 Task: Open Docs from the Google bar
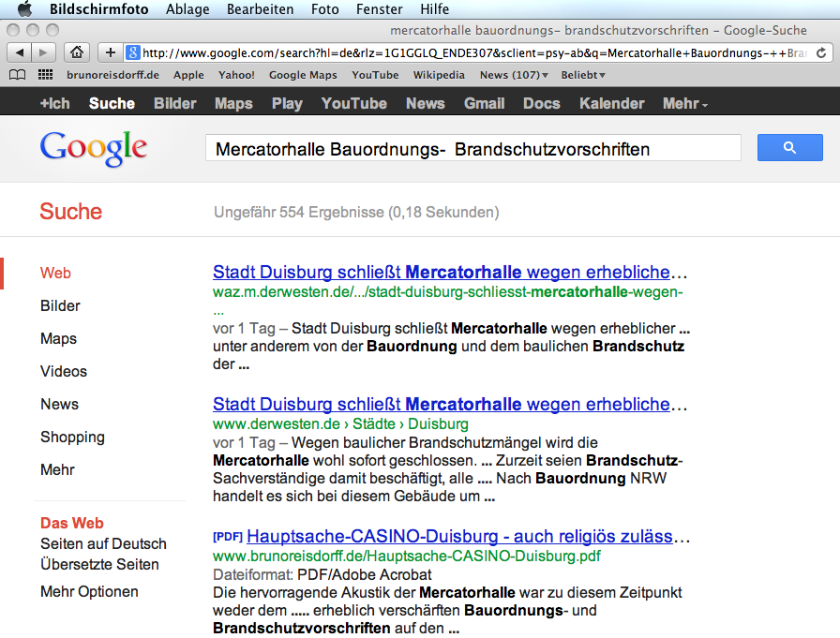coord(542,103)
